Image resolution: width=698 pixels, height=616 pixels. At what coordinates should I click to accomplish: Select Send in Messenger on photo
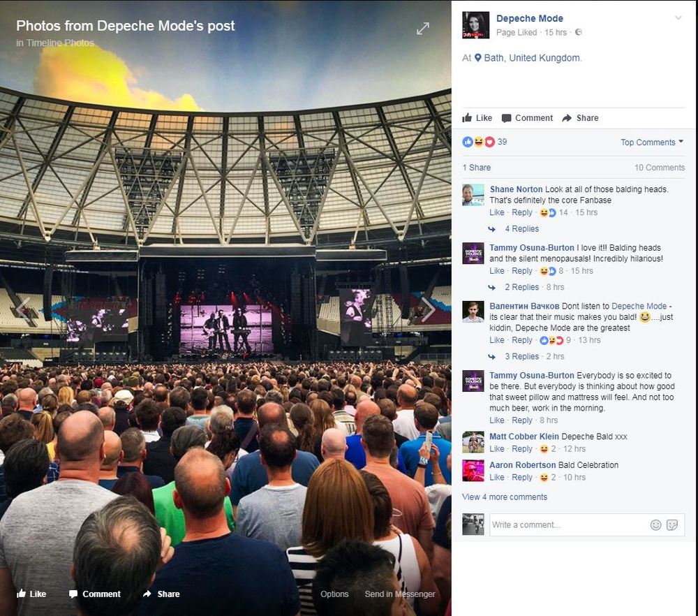(x=400, y=594)
